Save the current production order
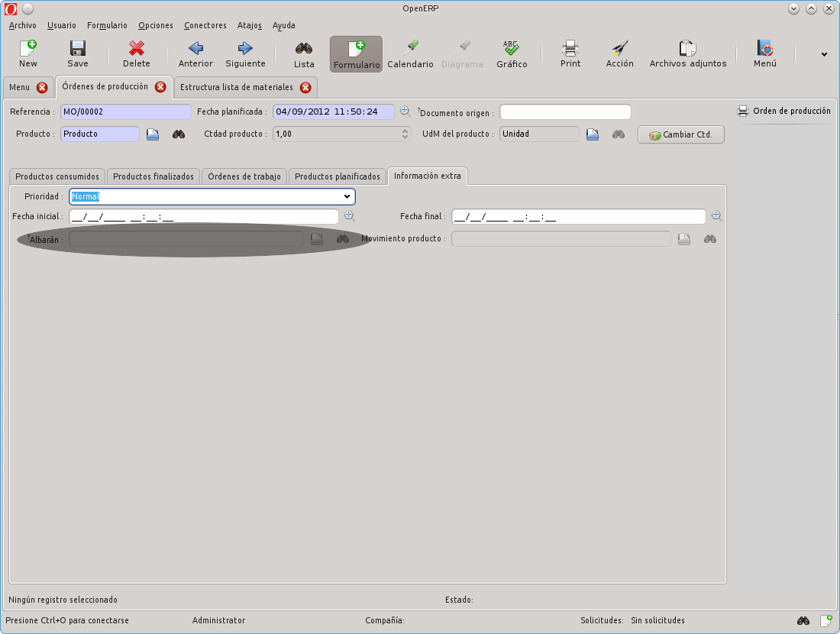Image resolution: width=840 pixels, height=634 pixels. pos(78,54)
